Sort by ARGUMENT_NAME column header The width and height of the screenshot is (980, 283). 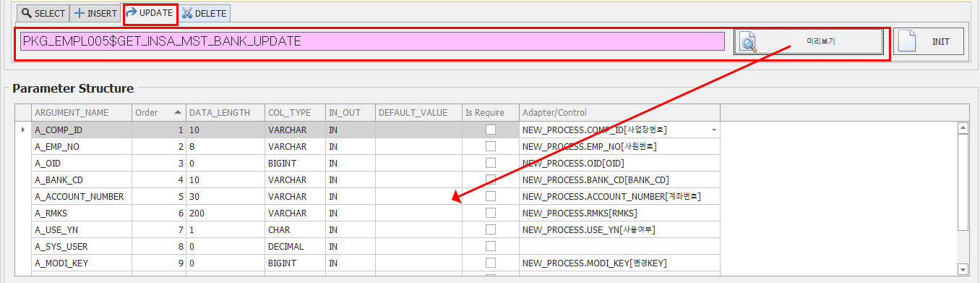point(81,113)
